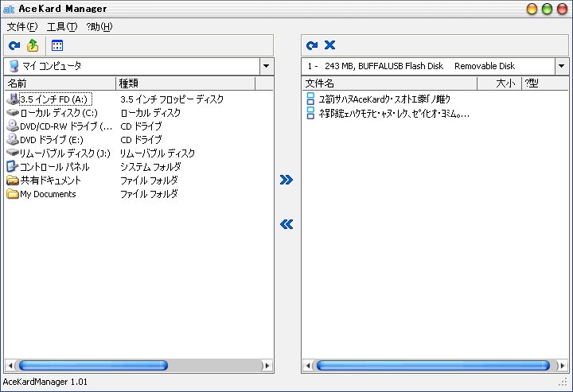
Task: Click ファイル フォルダ in My Documents row
Action: click(x=149, y=194)
